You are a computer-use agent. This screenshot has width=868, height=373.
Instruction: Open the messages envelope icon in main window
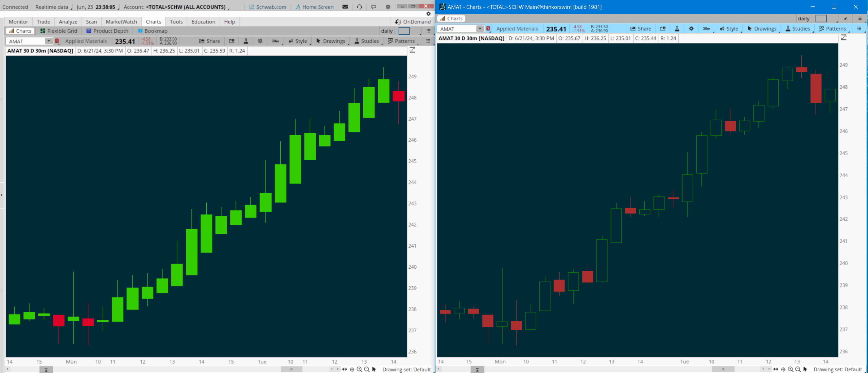345,7
